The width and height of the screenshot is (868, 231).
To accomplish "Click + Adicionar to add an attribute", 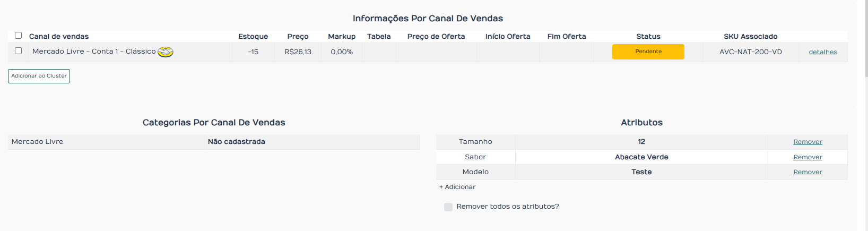I will [x=457, y=187].
